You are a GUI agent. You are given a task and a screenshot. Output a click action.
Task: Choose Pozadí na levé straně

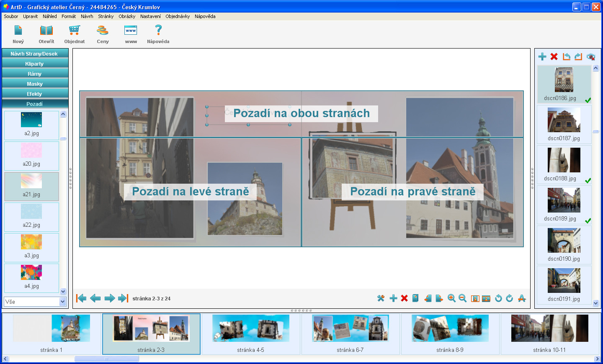tap(191, 192)
